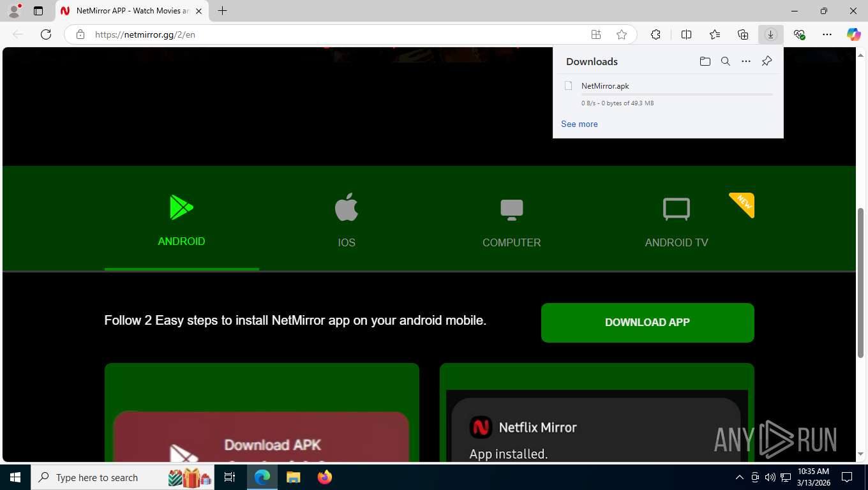This screenshot has width=868, height=490.
Task: Open a new browser tab
Action: click(x=222, y=11)
